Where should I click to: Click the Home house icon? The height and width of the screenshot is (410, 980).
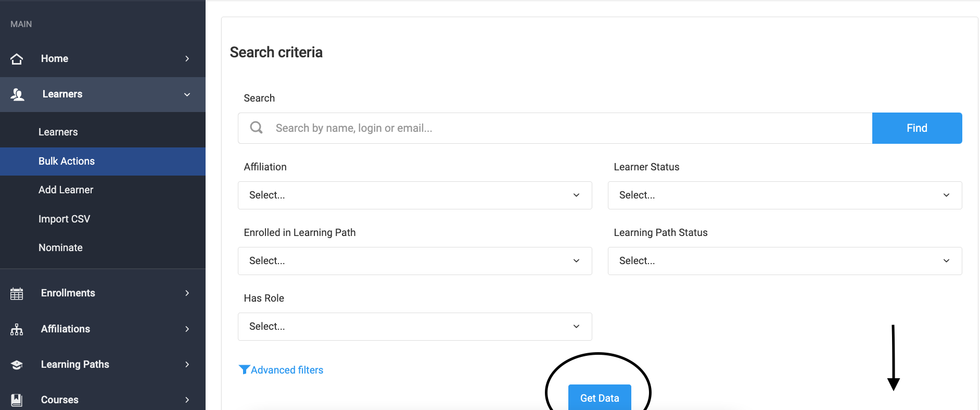(17, 59)
